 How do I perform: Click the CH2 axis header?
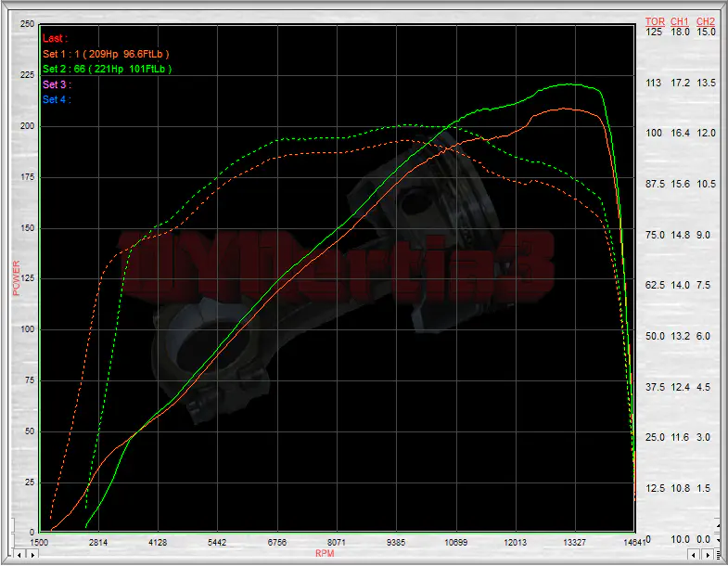coord(706,20)
